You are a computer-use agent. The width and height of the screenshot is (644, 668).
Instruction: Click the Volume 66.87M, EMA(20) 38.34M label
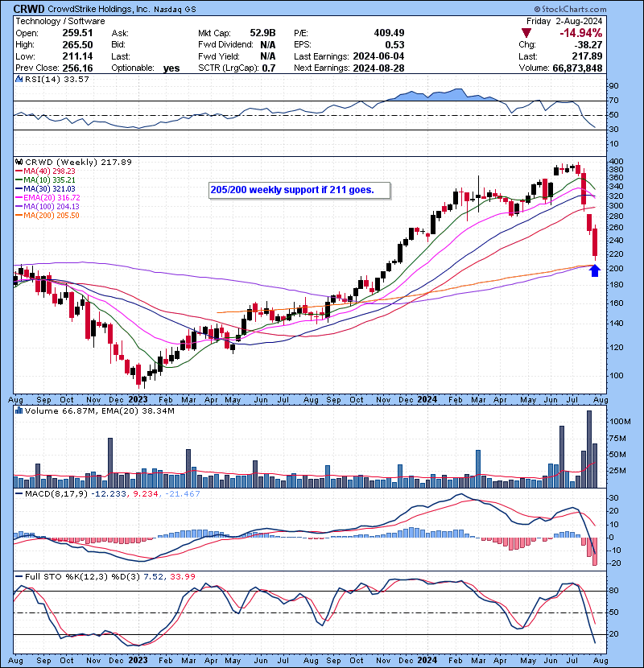click(99, 410)
